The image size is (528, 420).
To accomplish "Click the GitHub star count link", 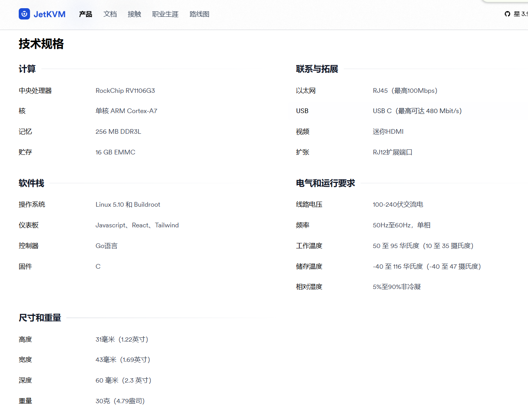I will click(x=521, y=14).
